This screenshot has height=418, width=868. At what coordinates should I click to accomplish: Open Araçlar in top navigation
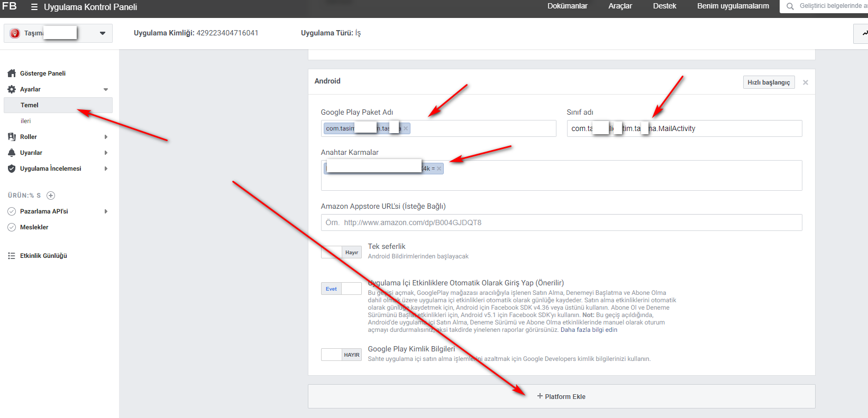click(x=620, y=6)
